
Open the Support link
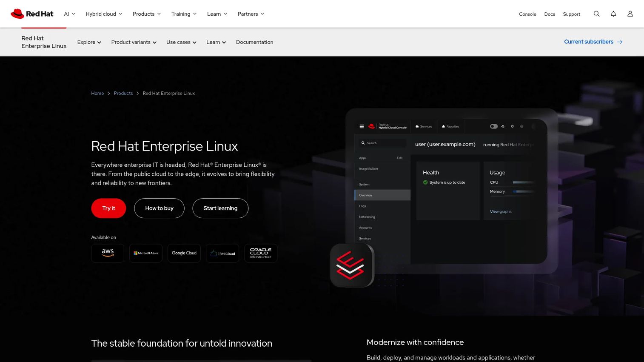[571, 14]
